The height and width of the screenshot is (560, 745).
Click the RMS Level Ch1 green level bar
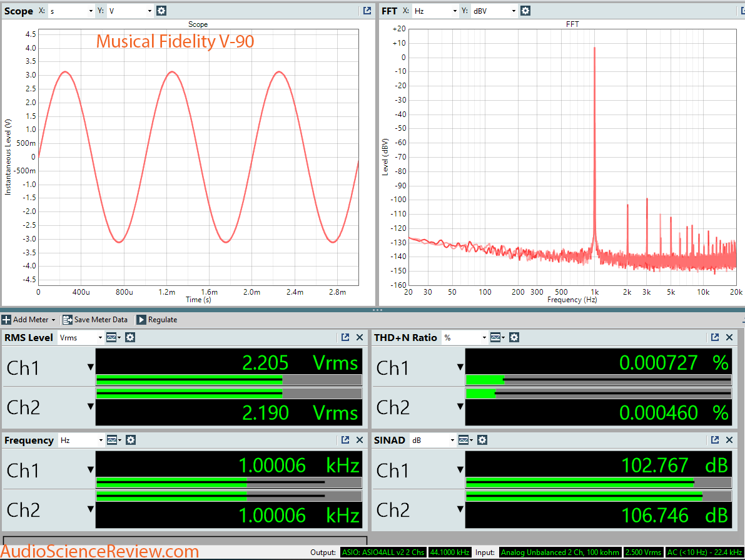pos(228,380)
